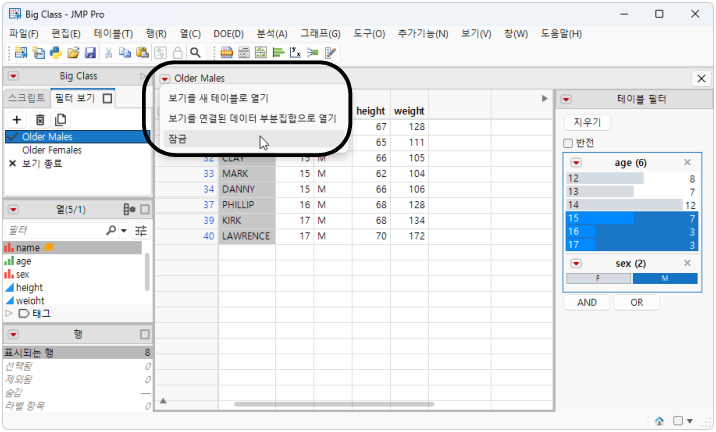The width and height of the screenshot is (716, 432).
Task: Click the padlock toolbar icon
Action: tap(178, 53)
